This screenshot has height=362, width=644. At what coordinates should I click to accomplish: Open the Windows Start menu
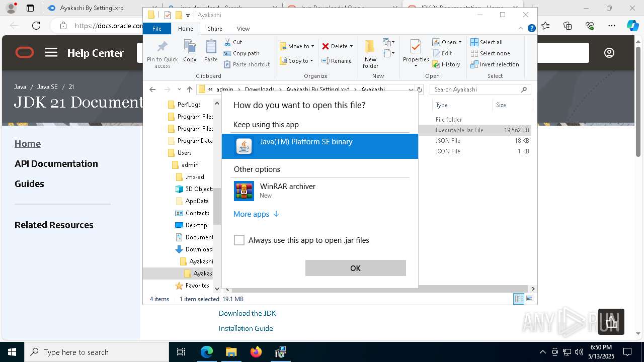[x=12, y=352]
